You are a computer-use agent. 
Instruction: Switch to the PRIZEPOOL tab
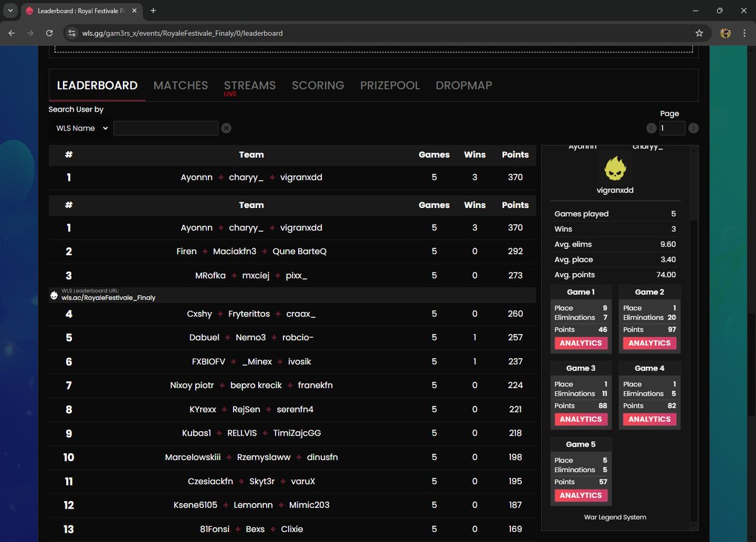[x=390, y=85]
